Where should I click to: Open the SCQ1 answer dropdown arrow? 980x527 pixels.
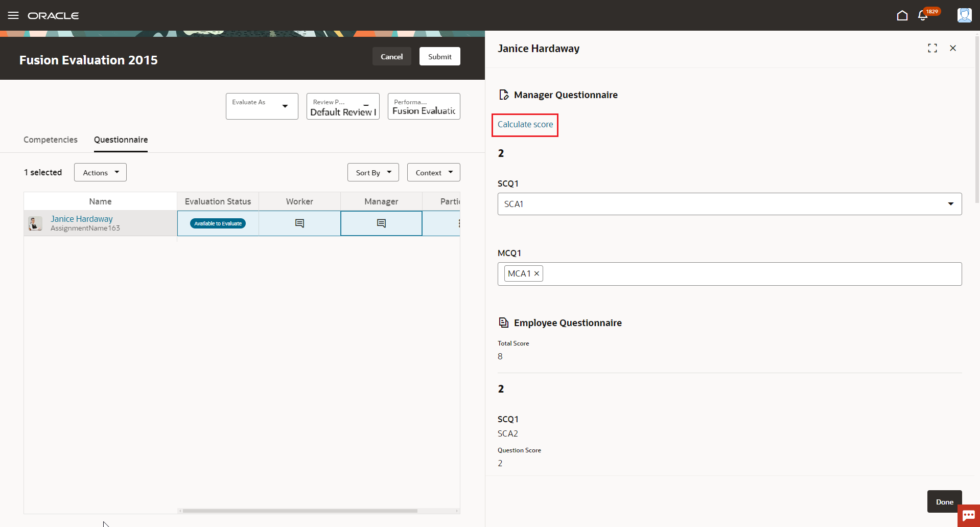[x=951, y=204]
